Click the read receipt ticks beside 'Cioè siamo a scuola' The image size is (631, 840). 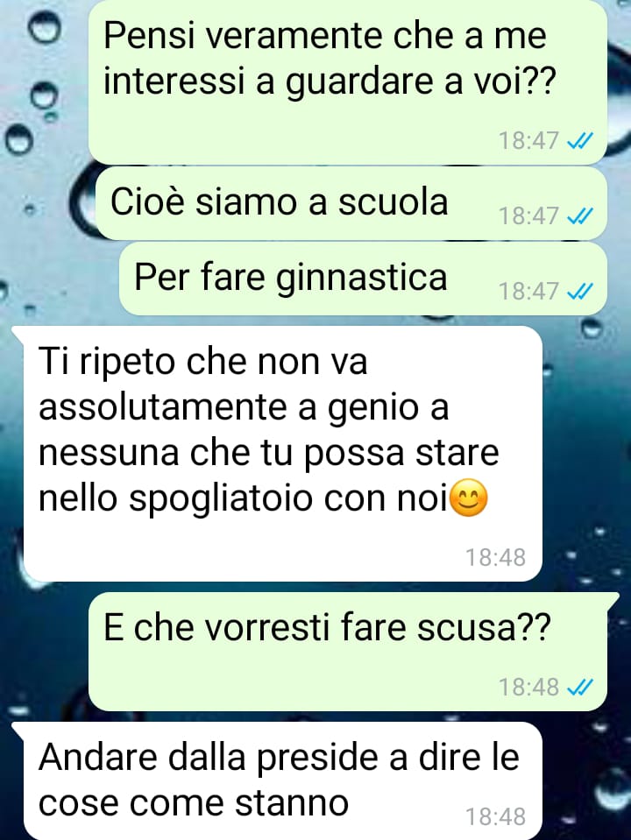579,216
